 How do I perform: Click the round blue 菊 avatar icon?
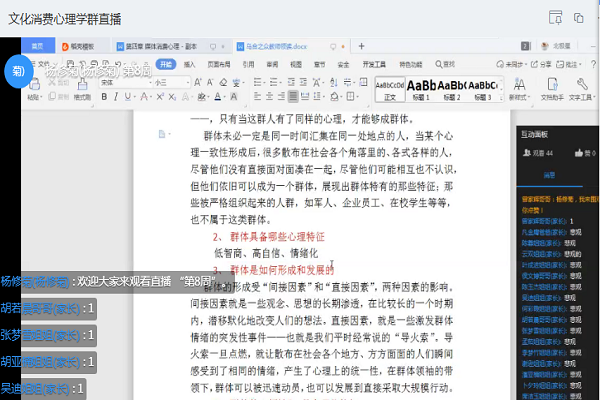[x=19, y=71]
